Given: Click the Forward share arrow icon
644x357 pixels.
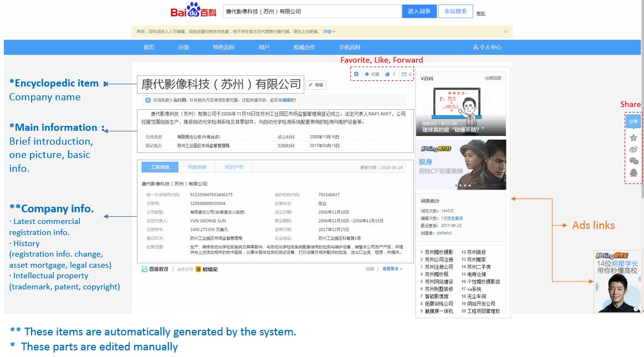Looking at the screenshot, I should tap(404, 74).
